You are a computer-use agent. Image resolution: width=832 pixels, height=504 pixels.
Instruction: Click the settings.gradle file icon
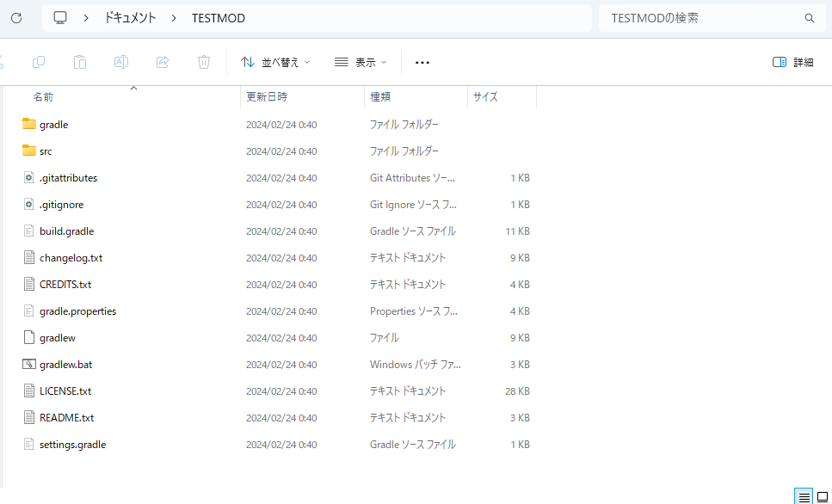(29, 444)
